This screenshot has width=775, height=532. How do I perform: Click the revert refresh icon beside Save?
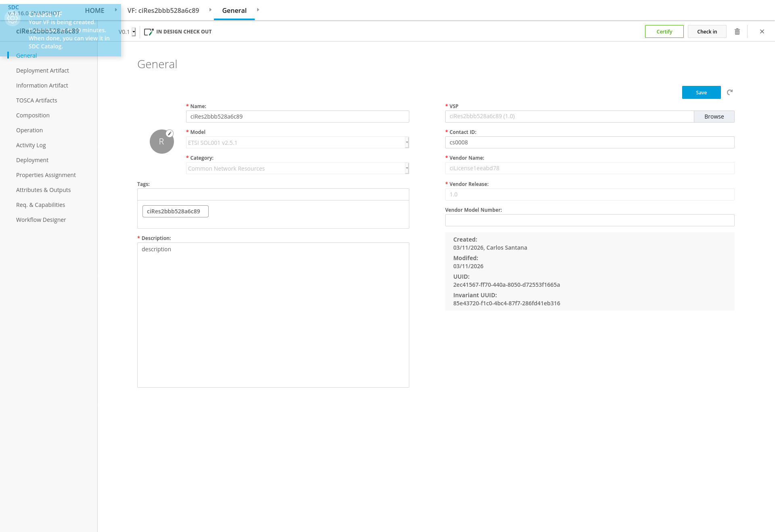(x=730, y=92)
